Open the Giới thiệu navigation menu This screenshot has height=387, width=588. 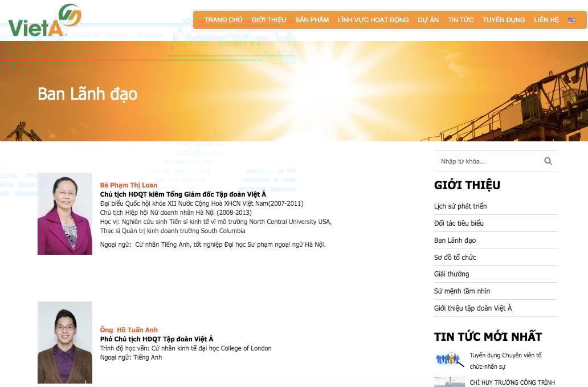[x=269, y=20]
